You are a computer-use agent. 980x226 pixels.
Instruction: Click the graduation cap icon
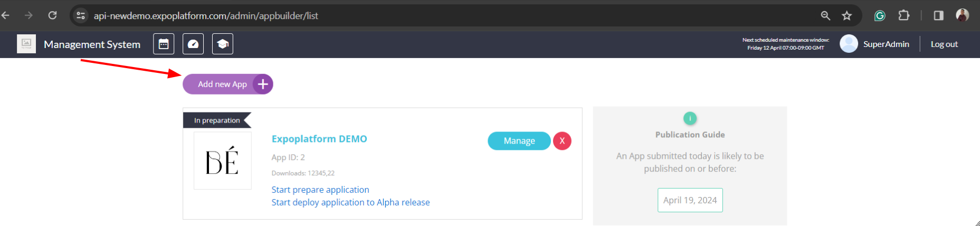coord(223,44)
